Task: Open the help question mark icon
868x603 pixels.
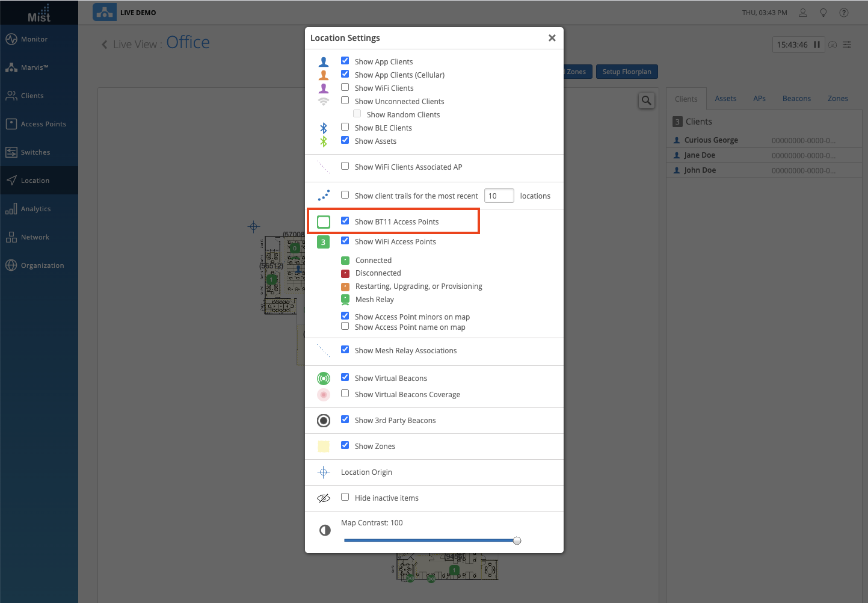Action: coord(844,13)
